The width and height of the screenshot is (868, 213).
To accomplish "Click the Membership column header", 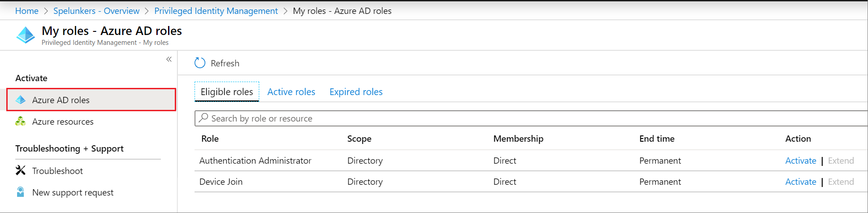I will [518, 139].
